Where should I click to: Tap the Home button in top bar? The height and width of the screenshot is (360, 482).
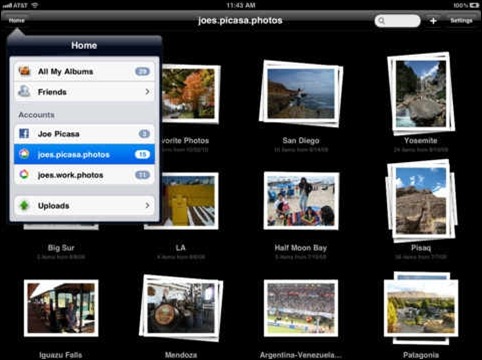[x=16, y=20]
